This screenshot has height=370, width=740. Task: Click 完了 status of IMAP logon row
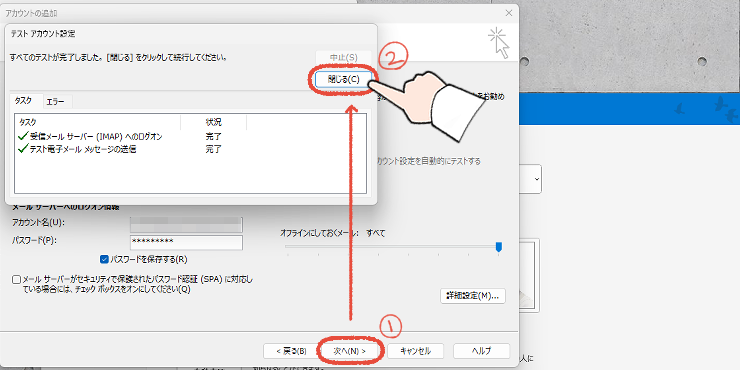(214, 136)
